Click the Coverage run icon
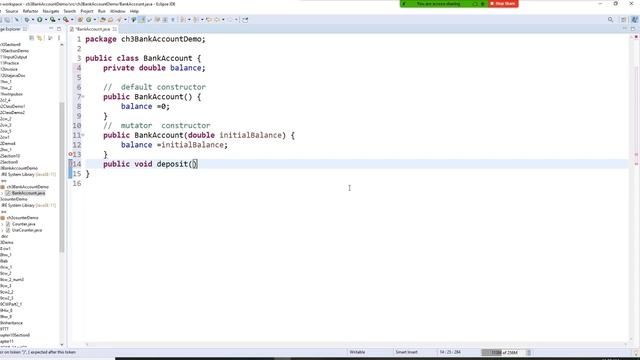Screen dimensions: 640x360 click(x=53, y=20)
